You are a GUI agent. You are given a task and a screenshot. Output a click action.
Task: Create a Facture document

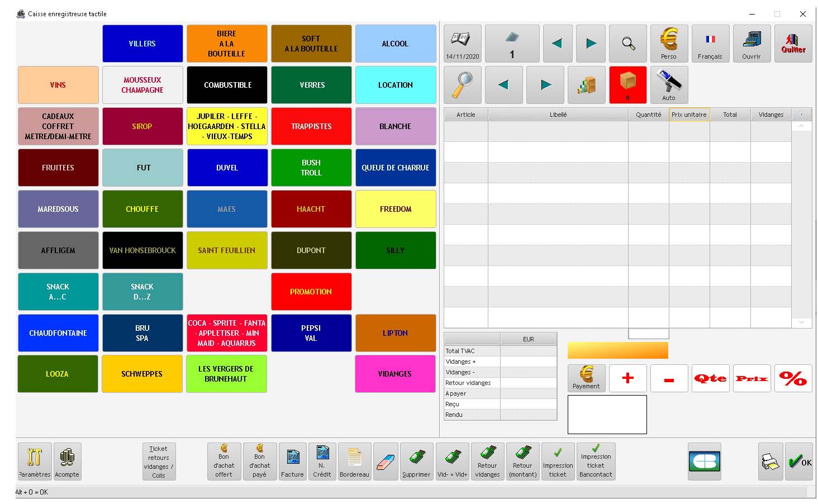click(292, 462)
